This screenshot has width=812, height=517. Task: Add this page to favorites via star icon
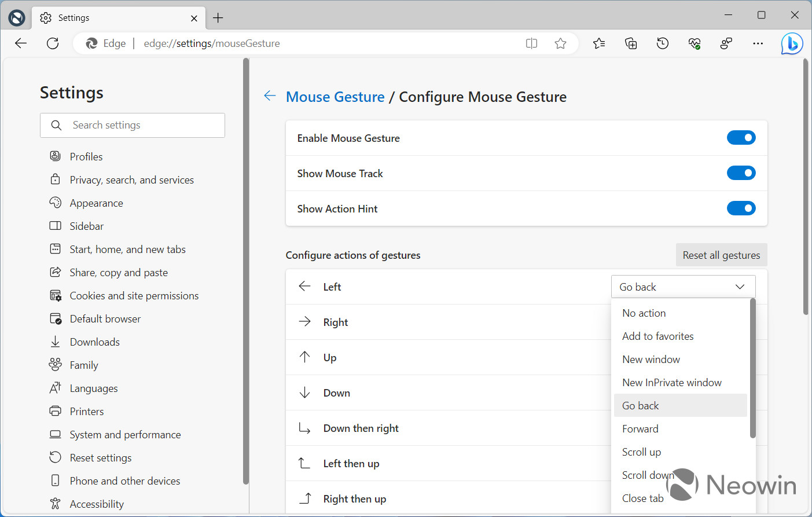coord(560,43)
